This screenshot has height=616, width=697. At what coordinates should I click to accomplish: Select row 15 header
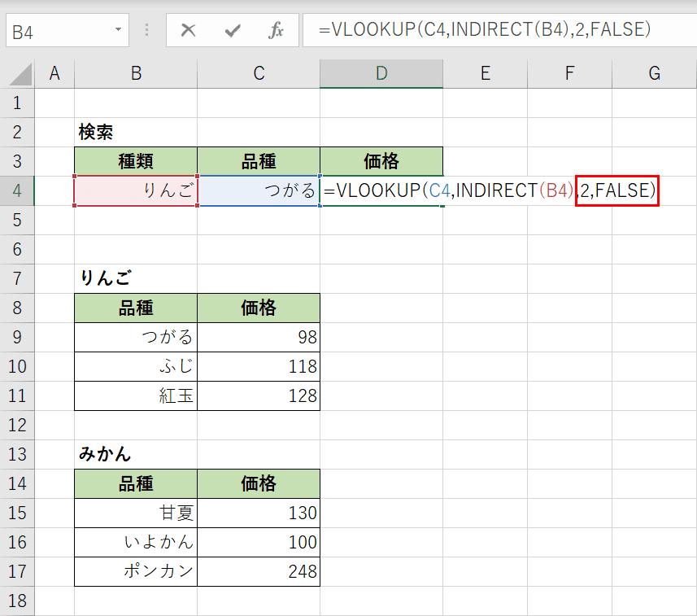(17, 513)
